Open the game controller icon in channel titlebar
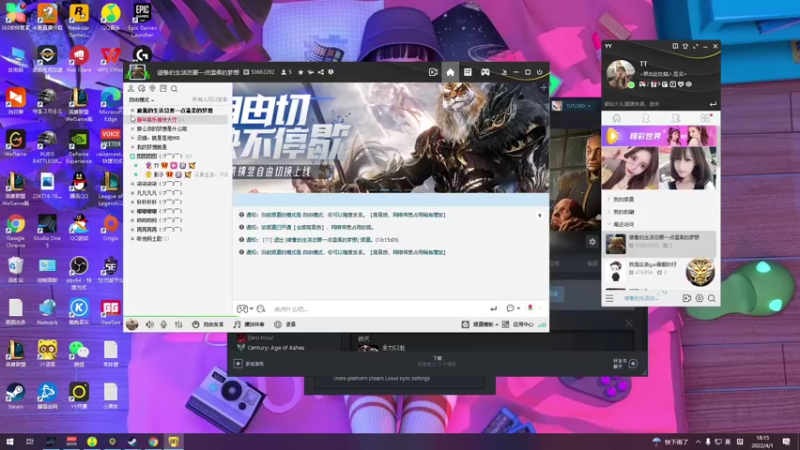Viewport: 800px width, 450px height. pos(485,72)
